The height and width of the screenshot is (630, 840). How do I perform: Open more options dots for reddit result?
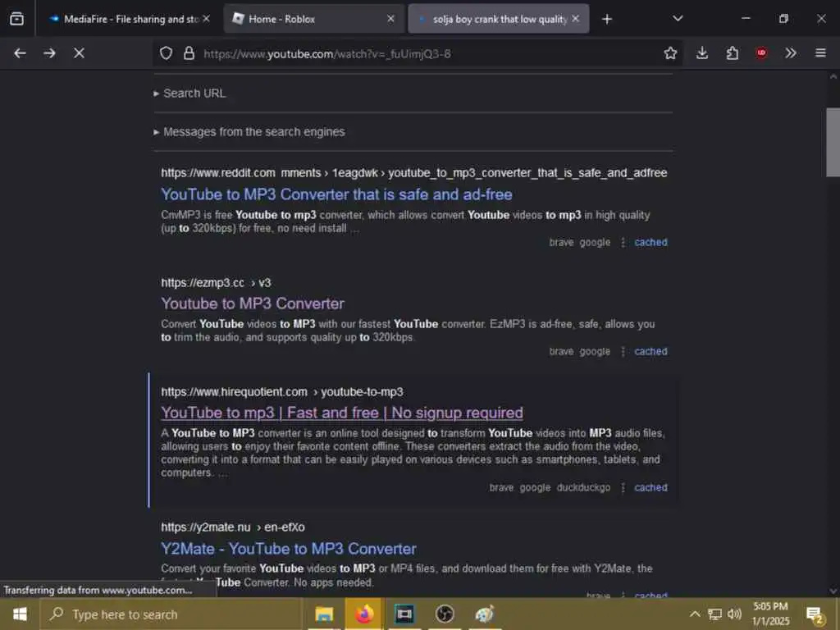pos(623,242)
